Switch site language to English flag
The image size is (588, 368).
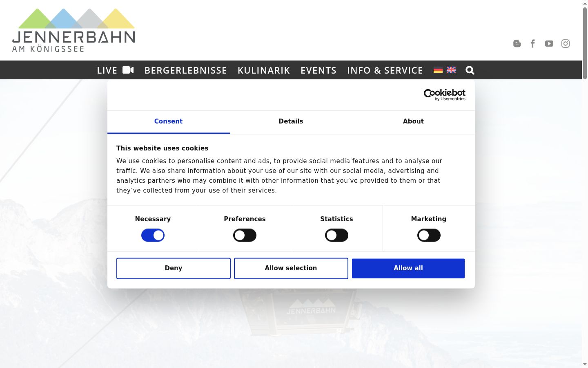pos(451,70)
